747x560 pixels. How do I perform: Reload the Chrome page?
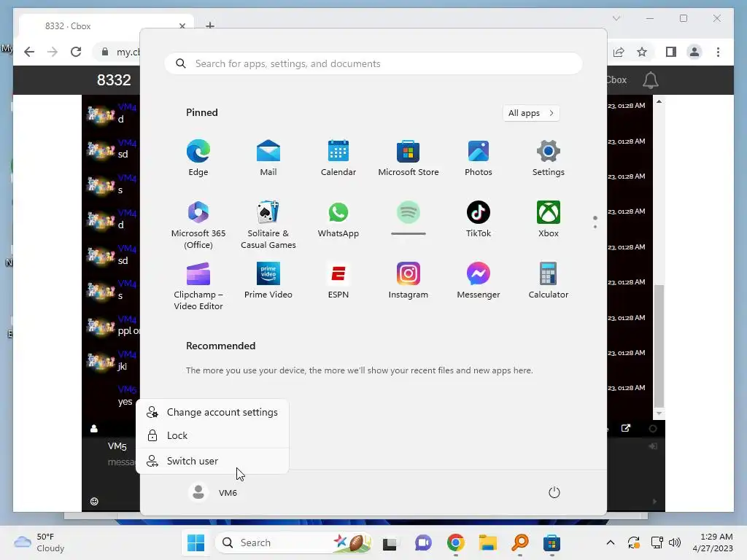coord(76,52)
